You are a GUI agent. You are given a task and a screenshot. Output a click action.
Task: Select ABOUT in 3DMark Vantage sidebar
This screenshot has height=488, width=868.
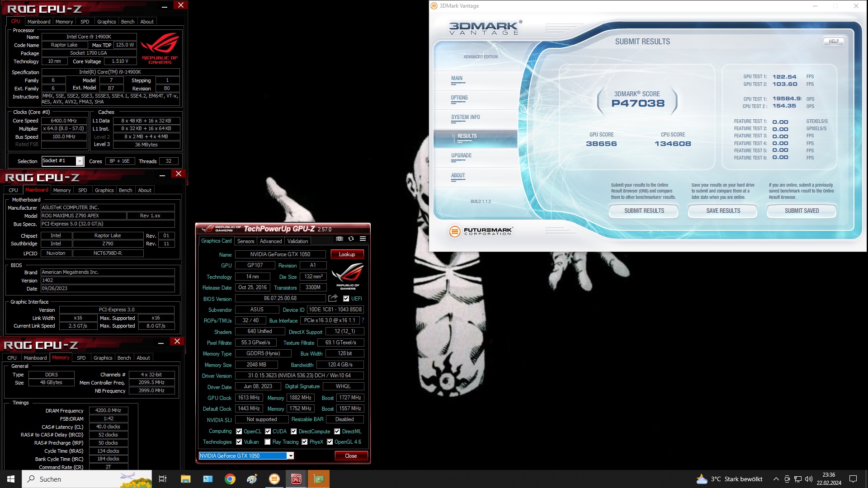tap(458, 176)
